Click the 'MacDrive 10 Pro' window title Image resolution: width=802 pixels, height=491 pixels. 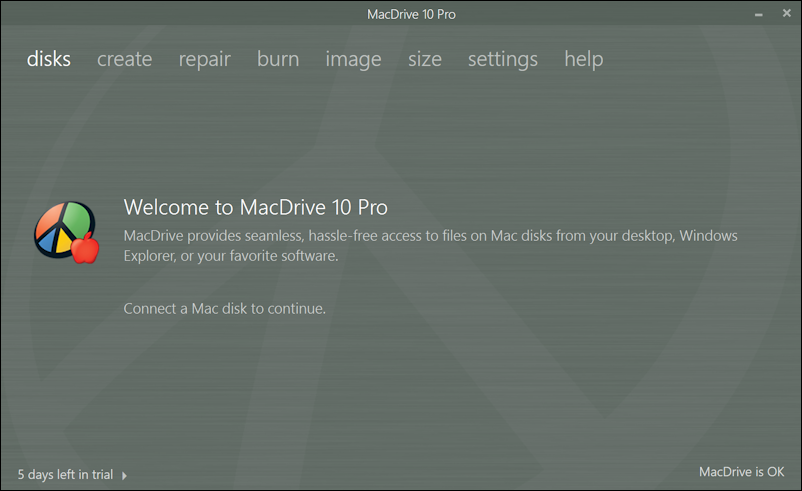tap(411, 14)
